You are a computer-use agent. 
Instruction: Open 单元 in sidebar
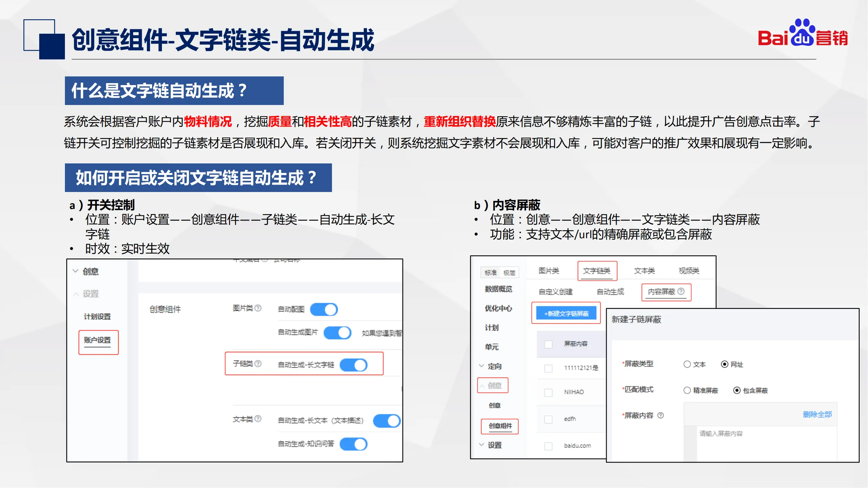pyautogui.click(x=492, y=347)
